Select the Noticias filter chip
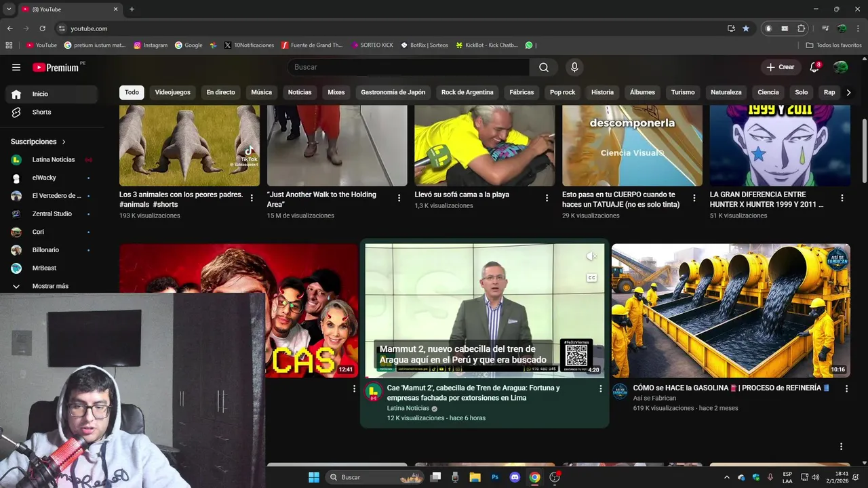The image size is (868, 488). click(x=300, y=92)
